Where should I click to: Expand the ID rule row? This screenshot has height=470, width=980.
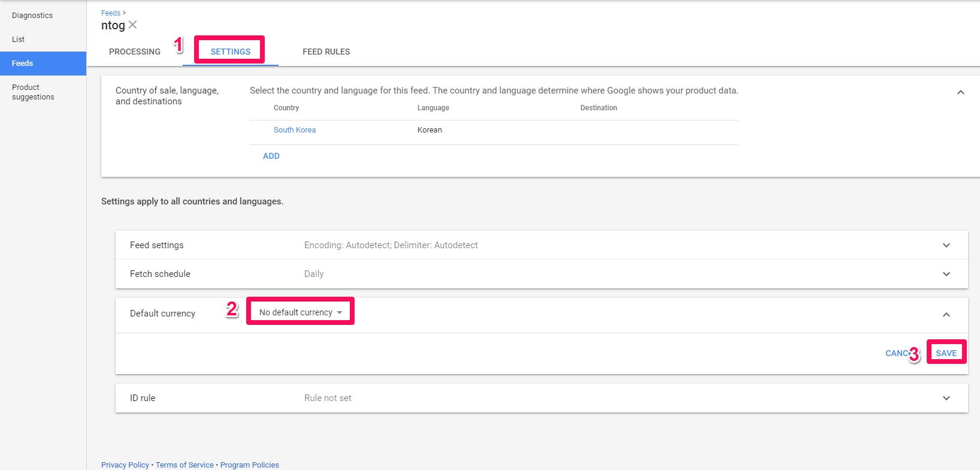point(946,398)
